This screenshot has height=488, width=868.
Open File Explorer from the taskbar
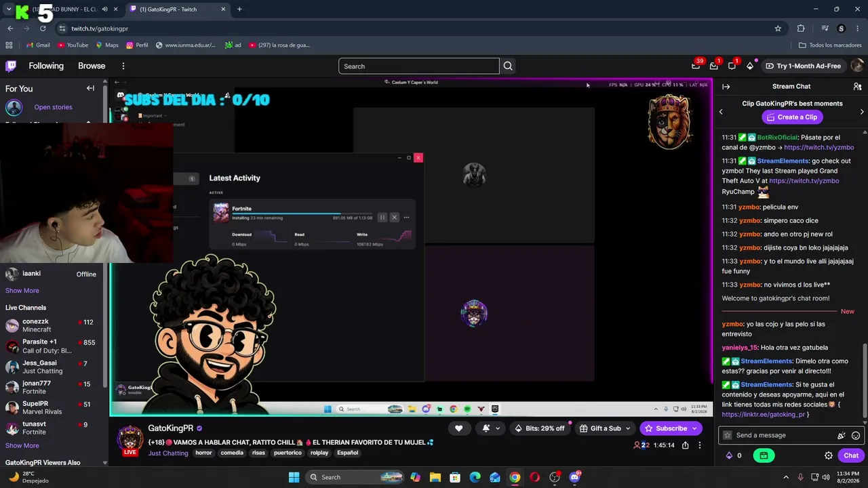(x=435, y=477)
